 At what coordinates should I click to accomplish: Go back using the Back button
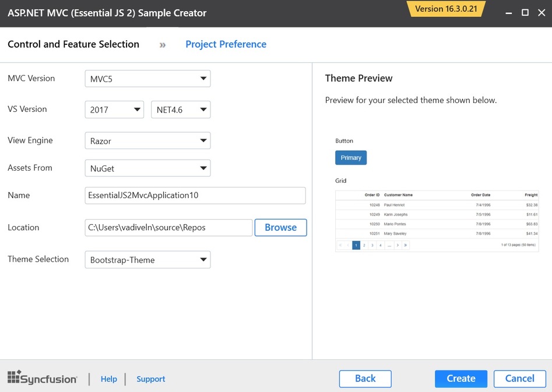[x=365, y=379]
